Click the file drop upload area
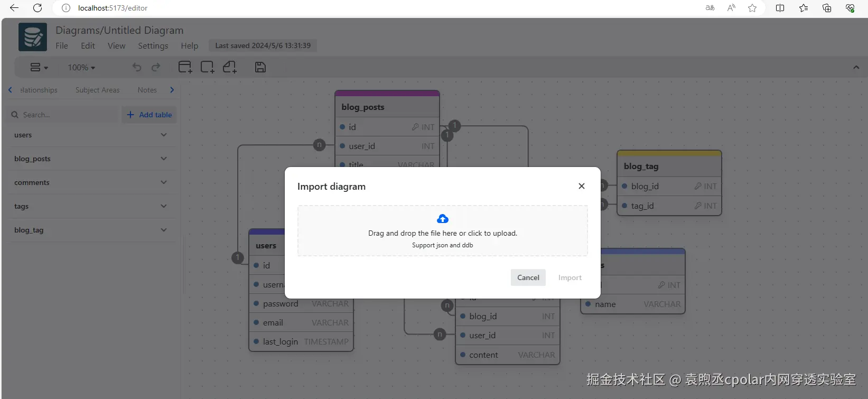This screenshot has width=868, height=399. point(443,231)
